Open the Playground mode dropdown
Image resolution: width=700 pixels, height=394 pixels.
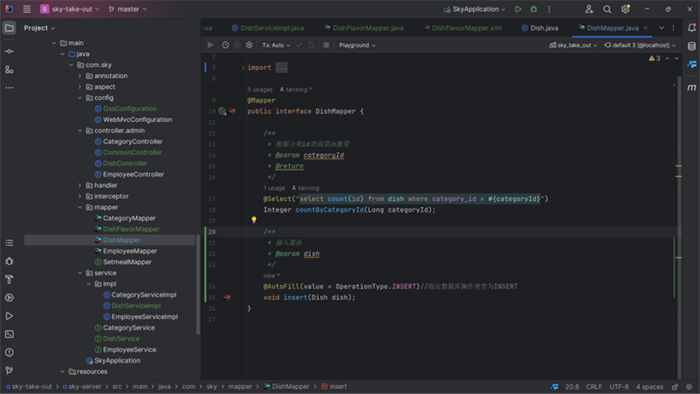pyautogui.click(x=357, y=45)
